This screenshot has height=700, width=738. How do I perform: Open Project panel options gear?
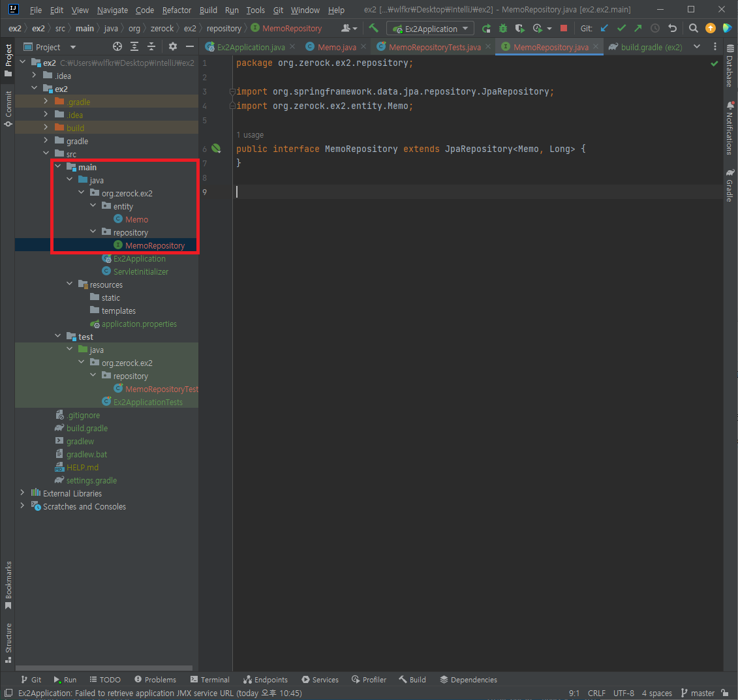173,46
